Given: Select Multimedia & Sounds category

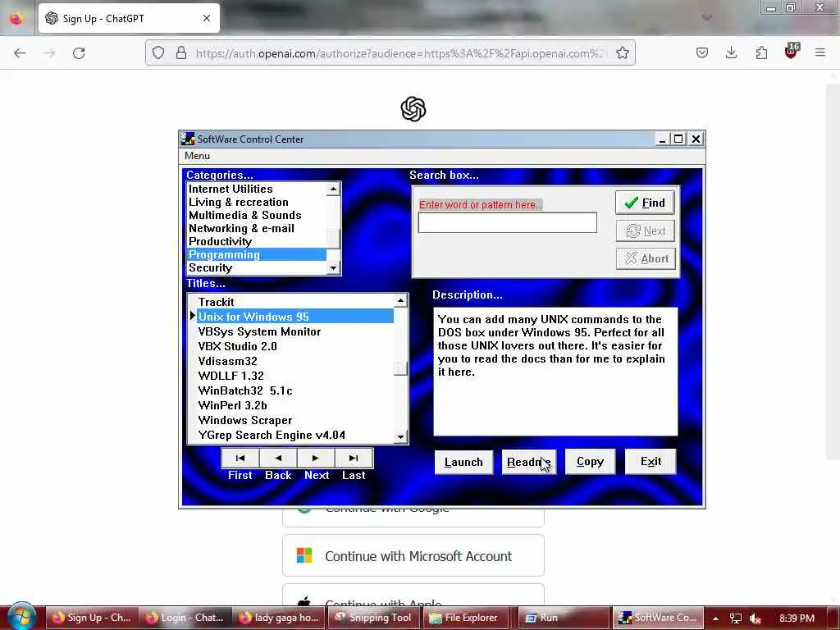Looking at the screenshot, I should point(256,216).
